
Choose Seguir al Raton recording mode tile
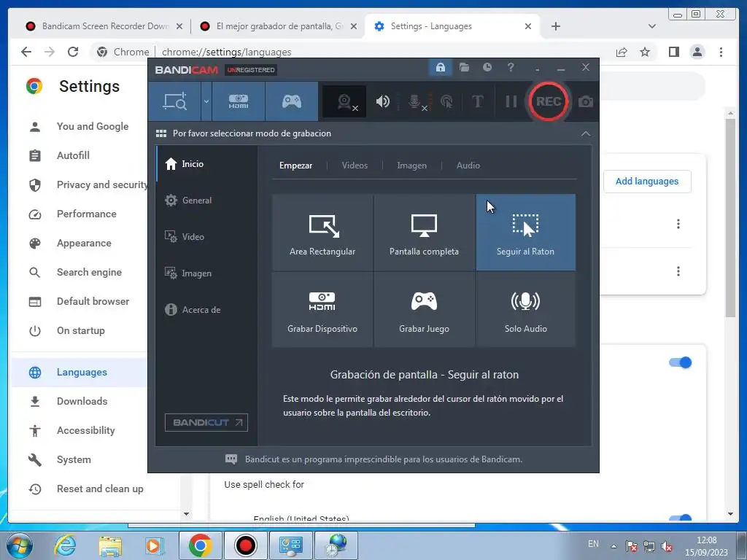[525, 233]
